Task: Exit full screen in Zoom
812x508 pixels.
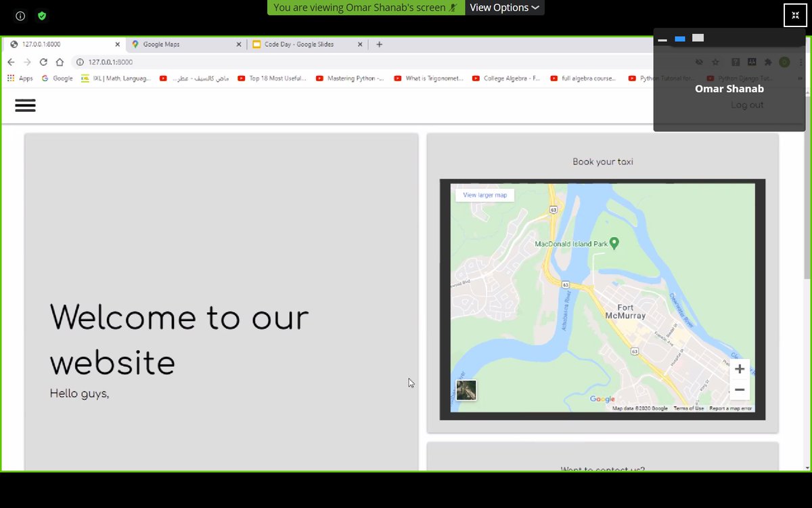Action: coord(795,15)
